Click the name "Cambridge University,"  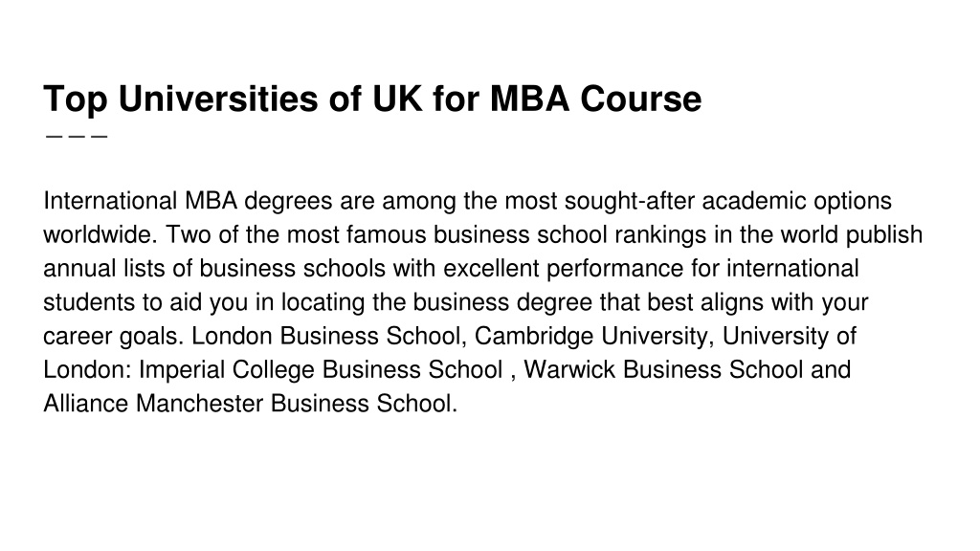tap(595, 336)
